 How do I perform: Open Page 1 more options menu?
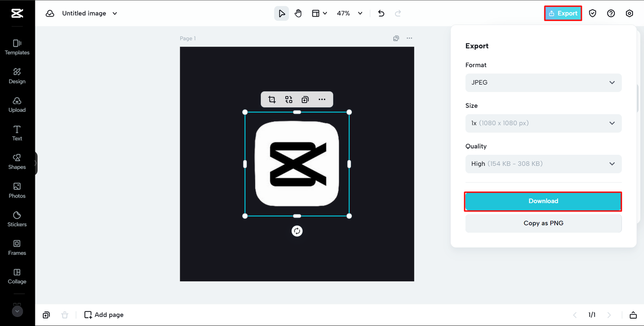[x=410, y=38]
